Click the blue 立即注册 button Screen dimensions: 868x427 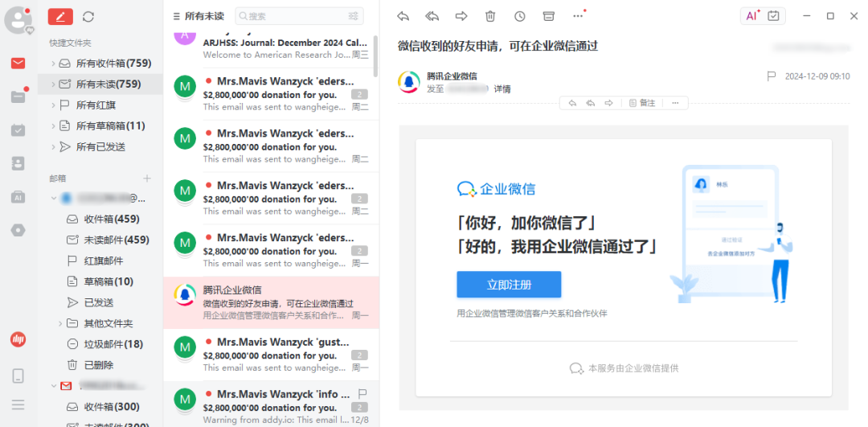pyautogui.click(x=509, y=285)
